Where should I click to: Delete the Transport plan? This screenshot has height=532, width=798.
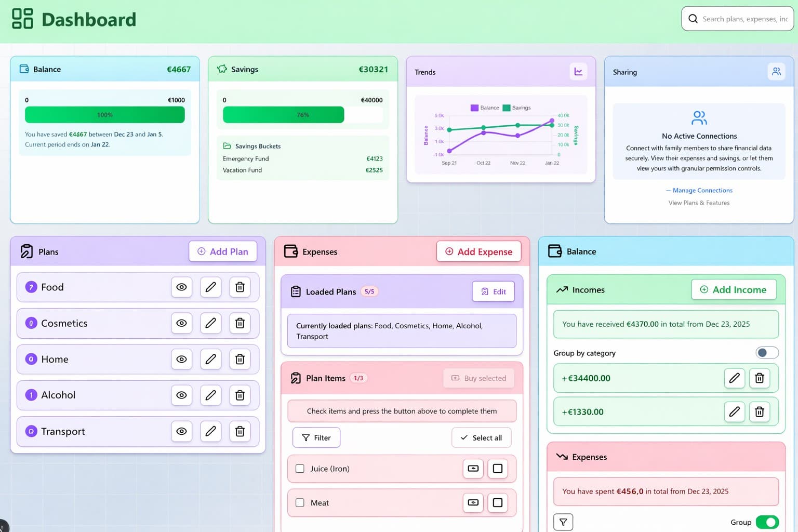click(x=240, y=431)
